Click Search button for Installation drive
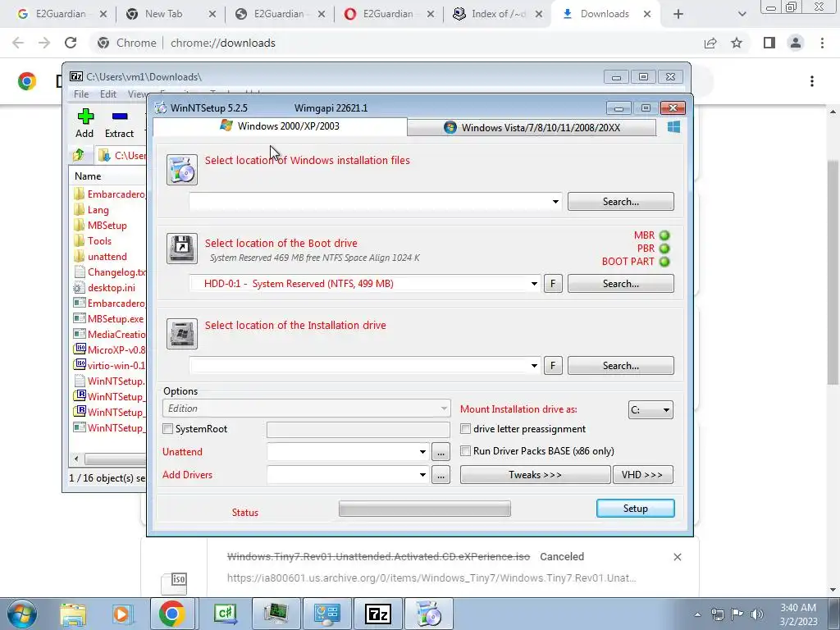 click(x=621, y=365)
